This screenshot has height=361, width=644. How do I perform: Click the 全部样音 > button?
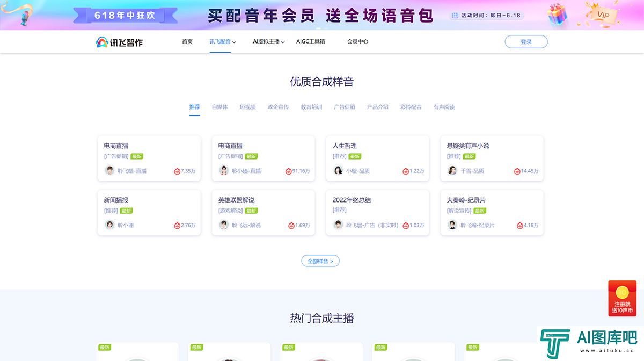pyautogui.click(x=320, y=261)
